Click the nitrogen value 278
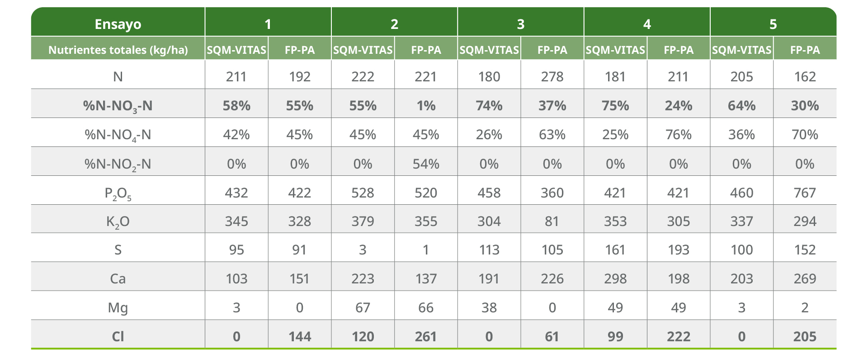 [x=552, y=77]
